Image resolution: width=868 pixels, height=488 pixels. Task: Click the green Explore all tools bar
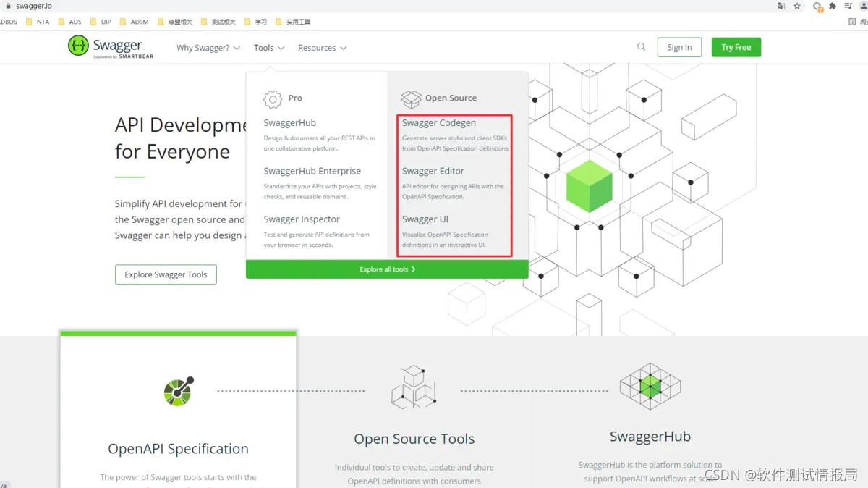pyautogui.click(x=387, y=269)
